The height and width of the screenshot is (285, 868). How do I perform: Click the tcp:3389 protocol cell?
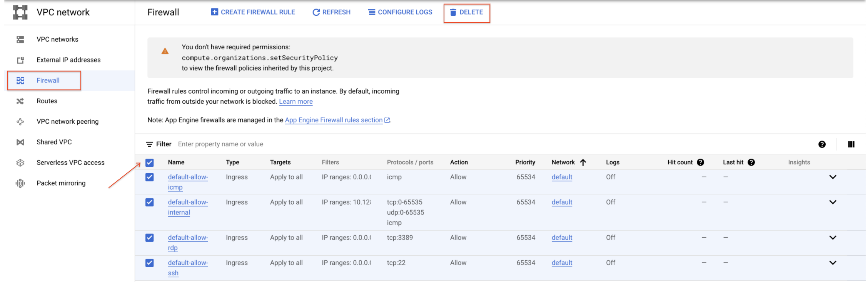pos(400,238)
